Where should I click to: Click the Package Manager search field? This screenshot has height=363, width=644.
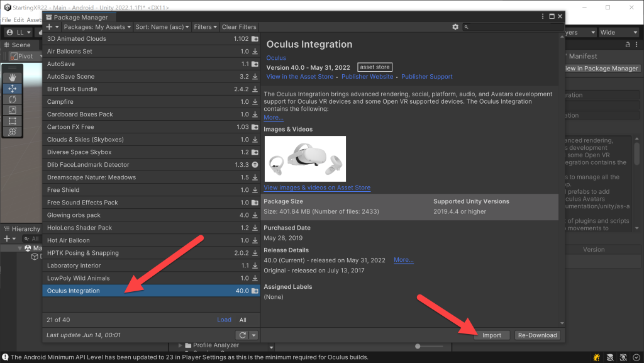[x=513, y=26]
